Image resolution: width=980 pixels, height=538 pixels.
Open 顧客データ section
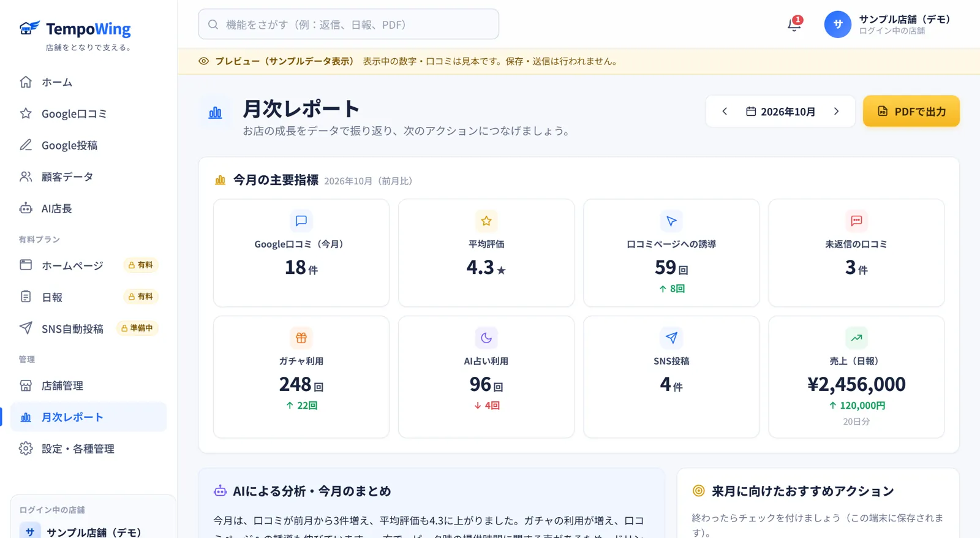pos(89,176)
